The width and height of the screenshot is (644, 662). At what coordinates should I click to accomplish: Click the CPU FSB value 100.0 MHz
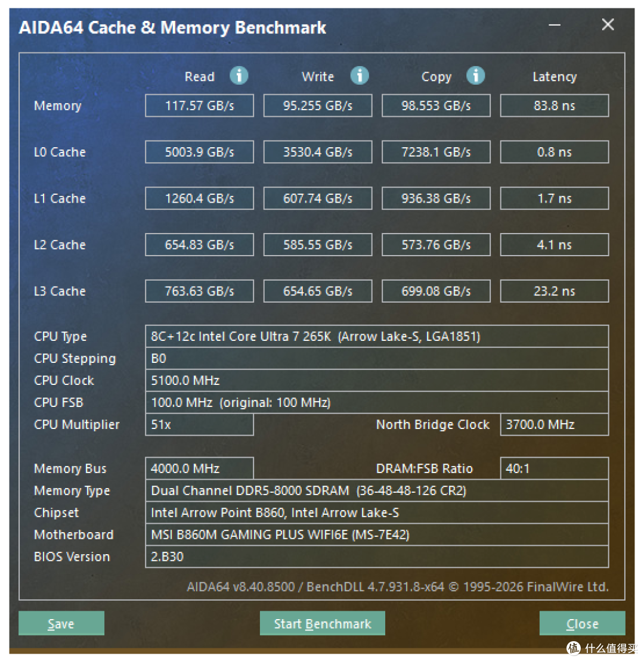tap(377, 402)
